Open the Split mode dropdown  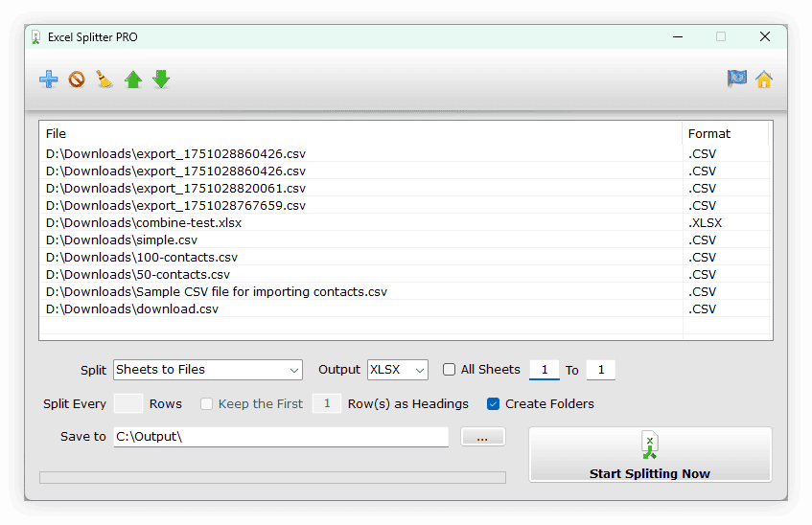pyautogui.click(x=208, y=370)
